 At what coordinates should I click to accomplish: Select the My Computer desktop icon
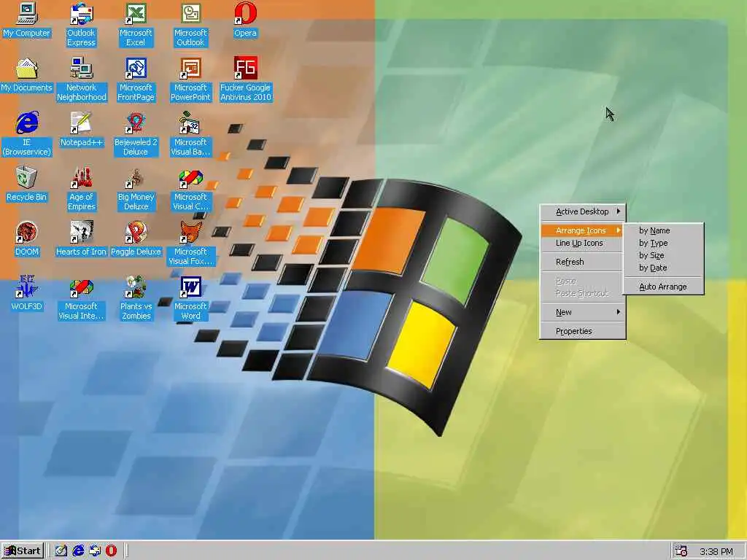click(27, 20)
